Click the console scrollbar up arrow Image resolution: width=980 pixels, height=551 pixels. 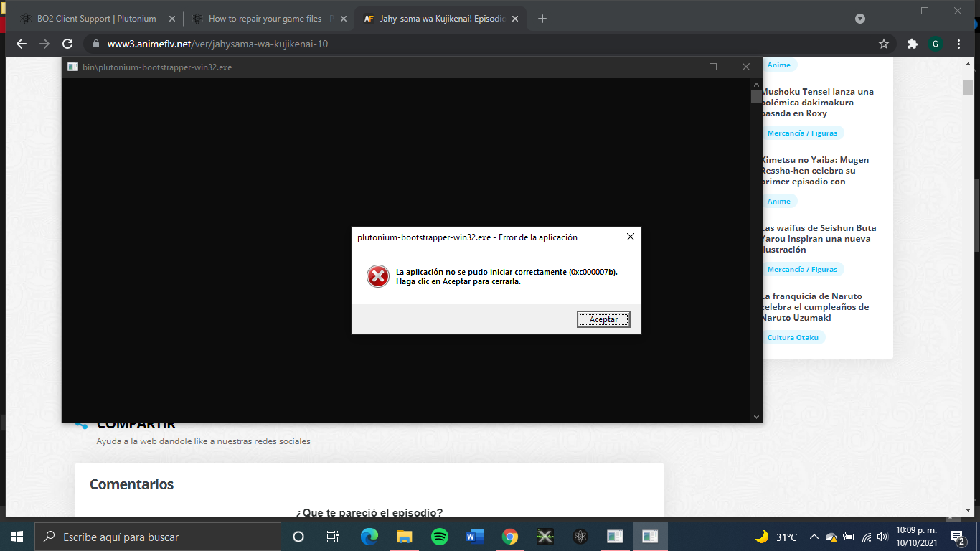pos(756,85)
